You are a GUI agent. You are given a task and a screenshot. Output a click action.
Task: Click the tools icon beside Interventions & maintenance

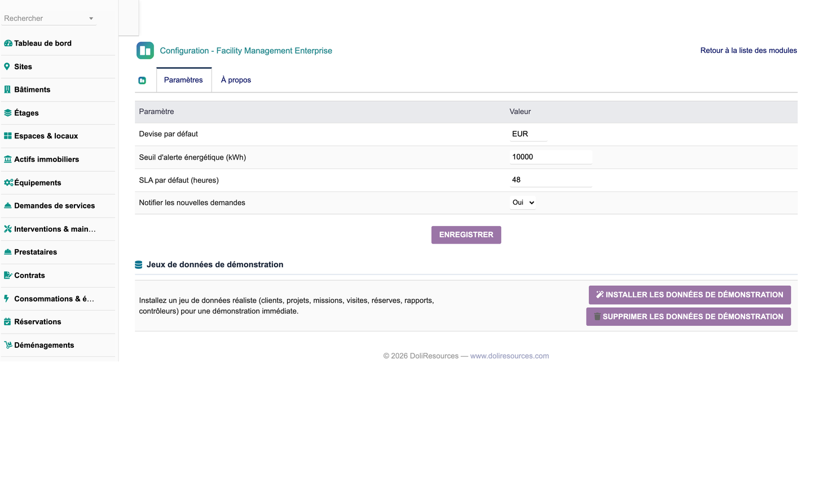pyautogui.click(x=8, y=229)
